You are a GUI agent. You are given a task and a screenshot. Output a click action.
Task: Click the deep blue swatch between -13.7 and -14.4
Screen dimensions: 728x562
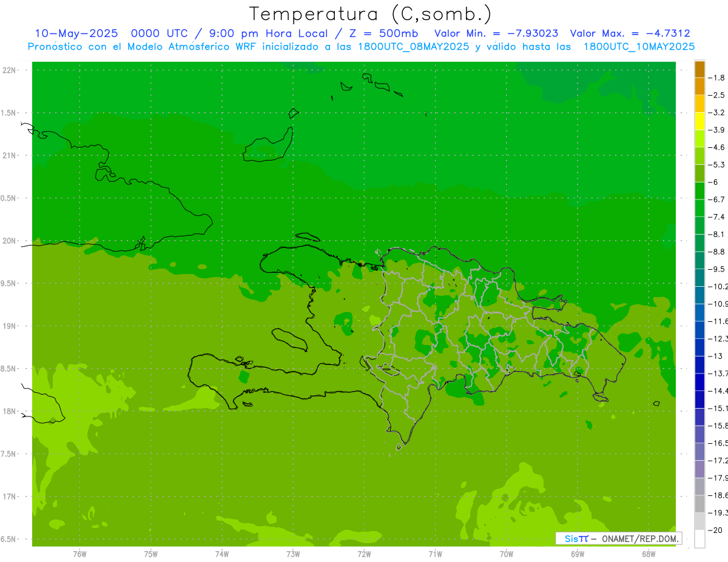click(699, 382)
